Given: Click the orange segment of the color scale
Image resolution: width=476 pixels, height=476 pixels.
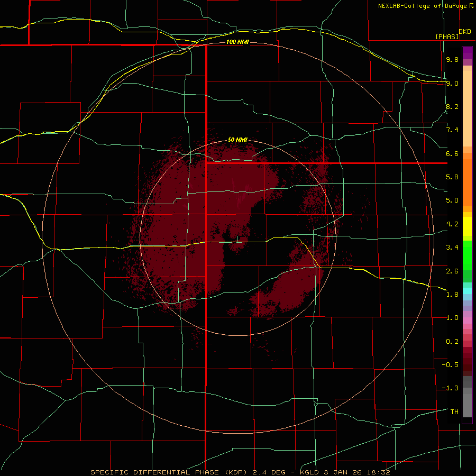Looking at the screenshot, I should (467, 182).
